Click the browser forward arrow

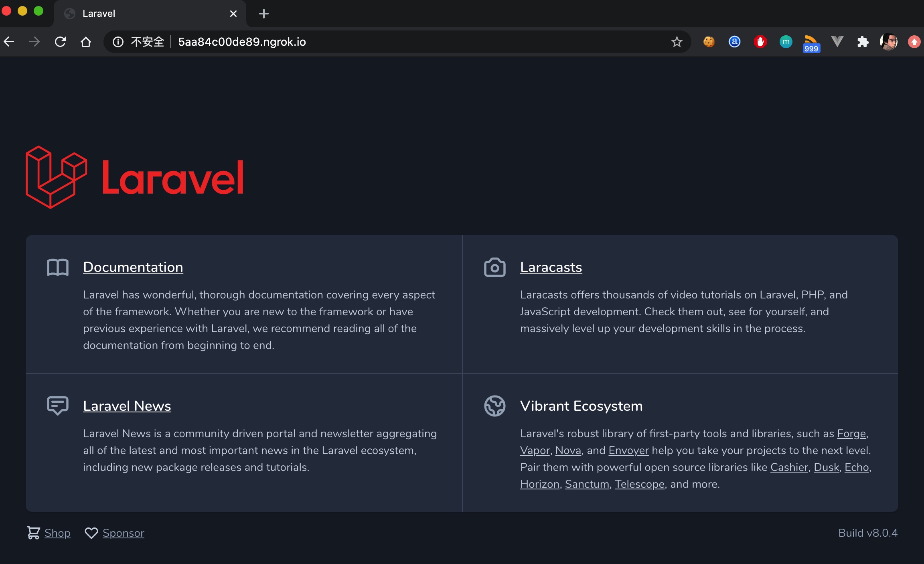pos(34,42)
